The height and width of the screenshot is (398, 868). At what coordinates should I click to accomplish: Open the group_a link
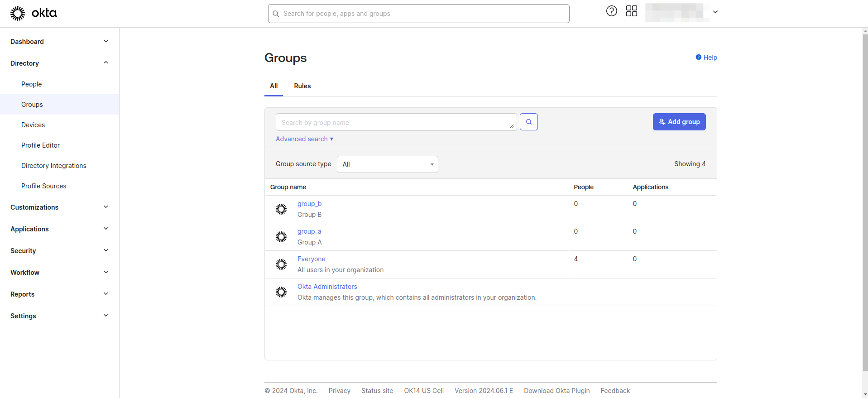pos(309,231)
